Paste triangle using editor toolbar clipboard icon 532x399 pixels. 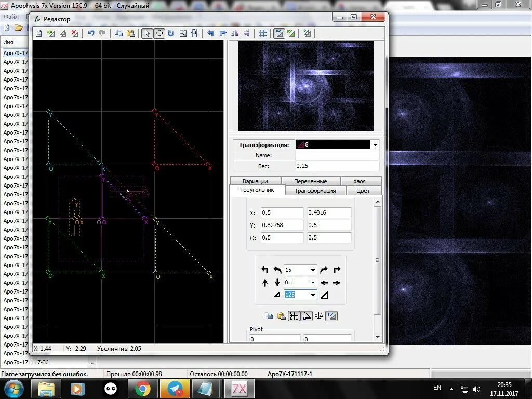[x=130, y=33]
